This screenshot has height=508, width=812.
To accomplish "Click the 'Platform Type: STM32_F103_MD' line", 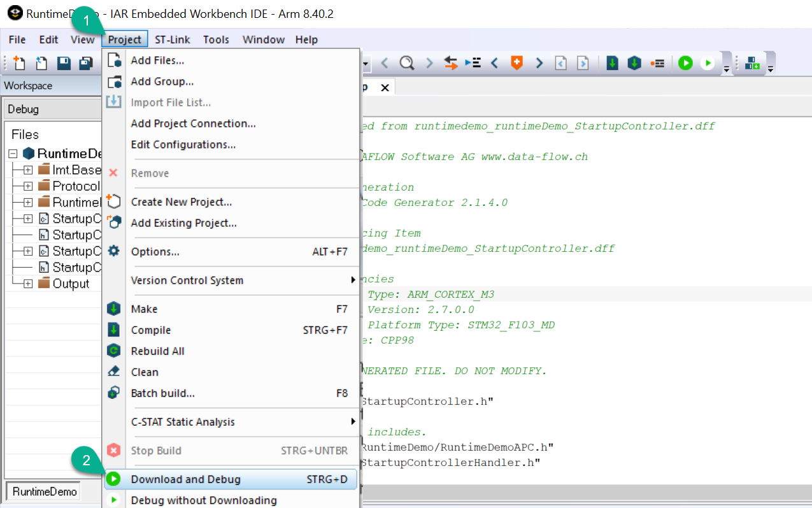I will pyautogui.click(x=461, y=325).
